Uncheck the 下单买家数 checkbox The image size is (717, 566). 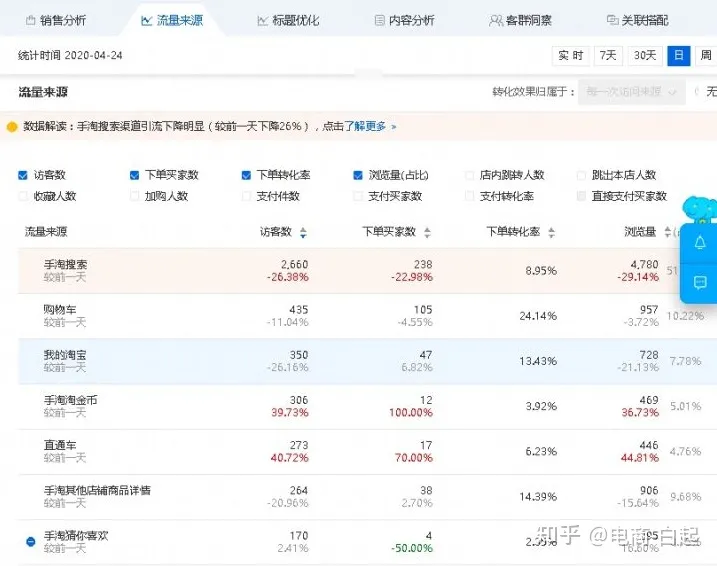coord(134,175)
